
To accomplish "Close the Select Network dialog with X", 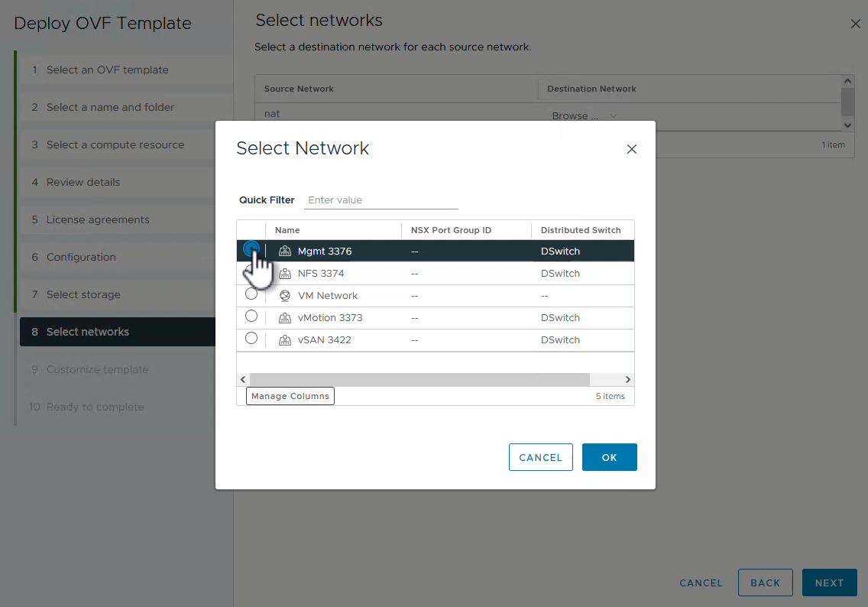I will pos(631,149).
